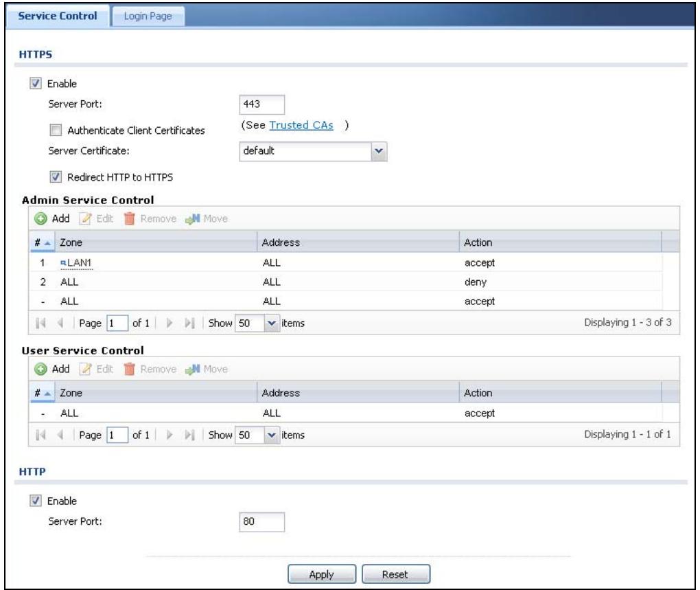Check Authenticate Client Certificates
Image resolution: width=700 pixels, height=590 pixels.
click(56, 131)
